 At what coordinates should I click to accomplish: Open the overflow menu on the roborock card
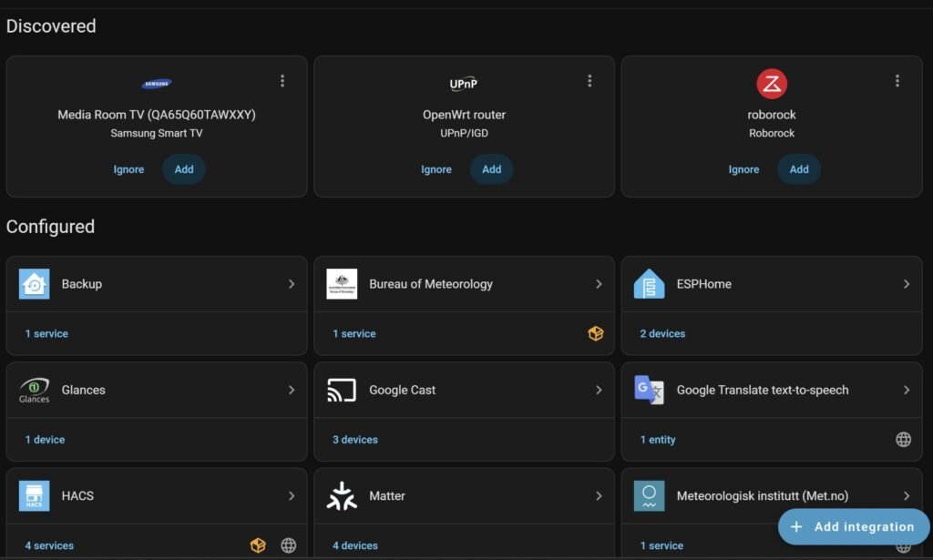(897, 80)
